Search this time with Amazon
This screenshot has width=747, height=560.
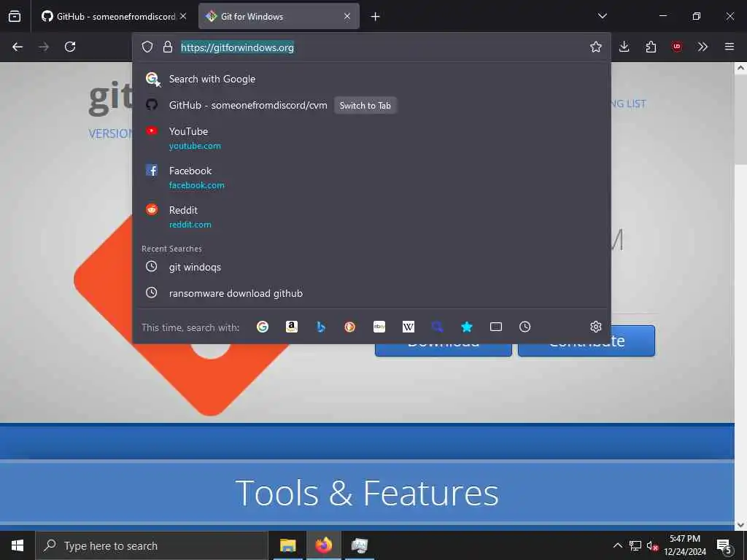tap(292, 327)
